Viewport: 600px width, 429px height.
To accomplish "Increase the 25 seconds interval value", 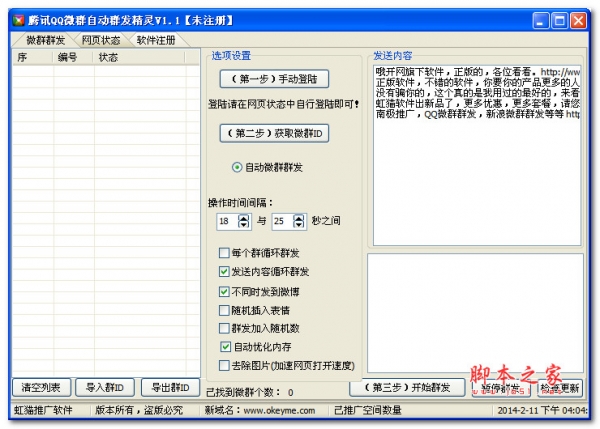I will 299,218.
